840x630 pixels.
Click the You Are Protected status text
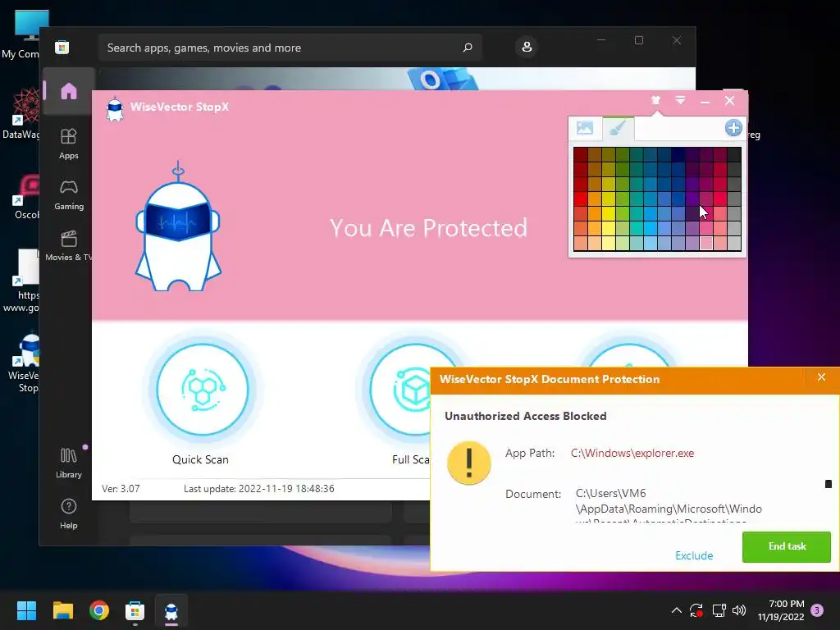428,228
